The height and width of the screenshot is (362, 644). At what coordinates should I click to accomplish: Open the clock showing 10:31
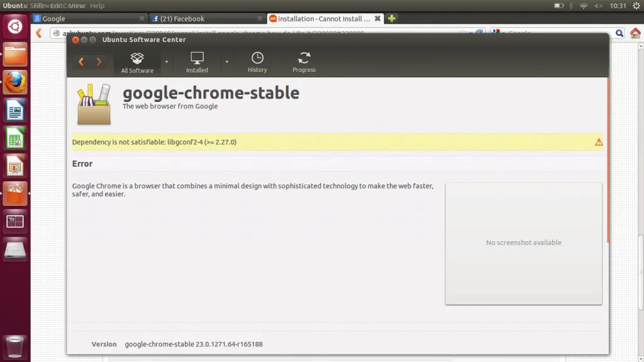tap(618, 5)
